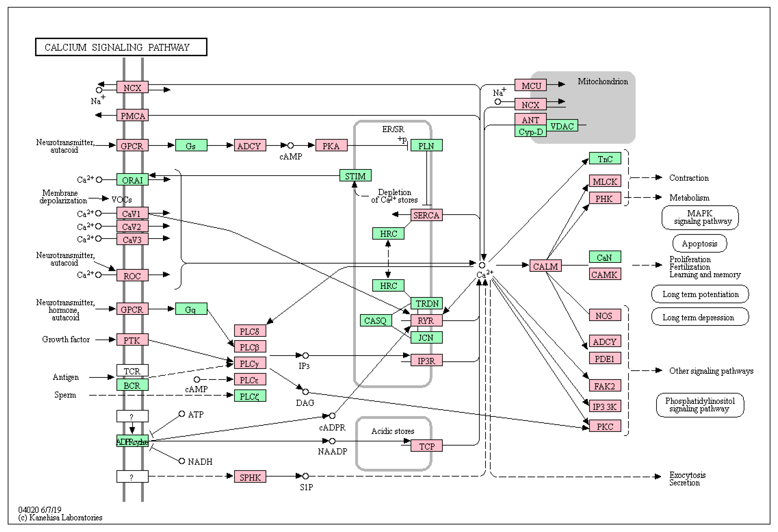Click the cAMP compound circle near ADCY

coord(291,145)
